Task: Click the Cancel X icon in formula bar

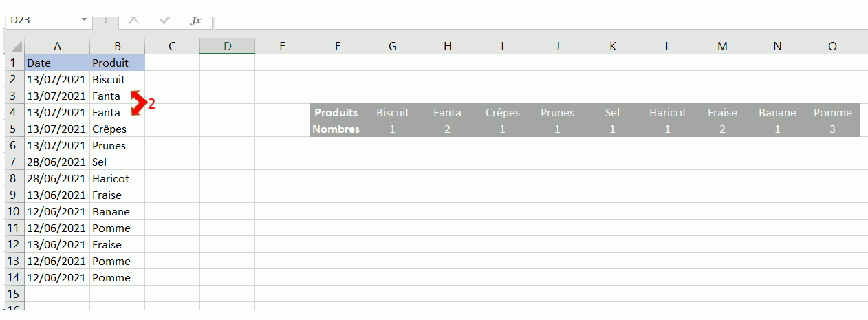Action: point(133,20)
